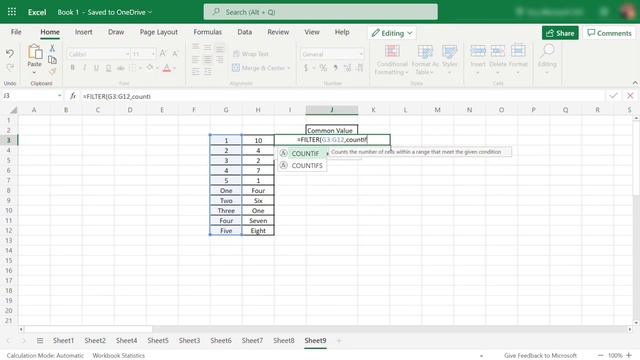640x360 pixels.
Task: Click the font color A swatch
Action: click(167, 68)
